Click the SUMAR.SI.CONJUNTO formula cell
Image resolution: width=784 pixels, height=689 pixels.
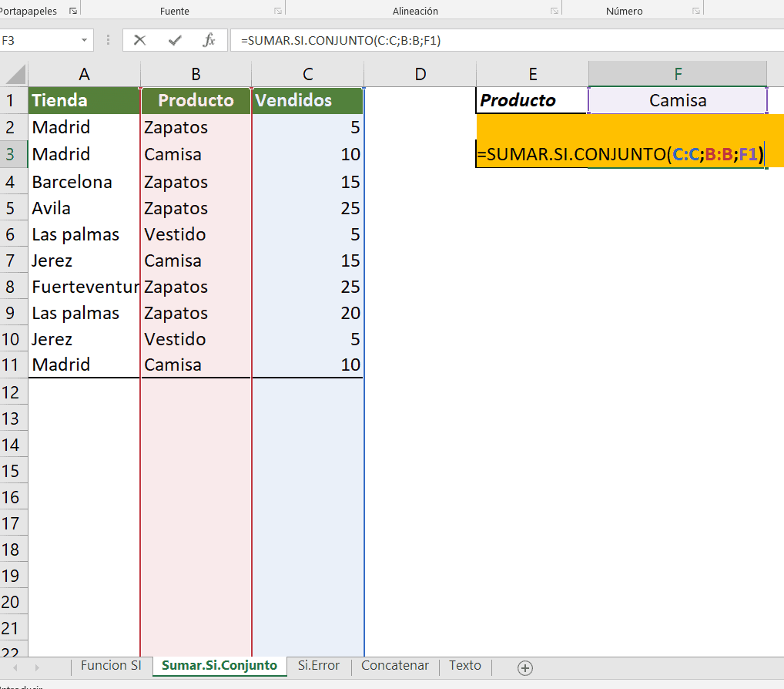pyautogui.click(x=621, y=154)
